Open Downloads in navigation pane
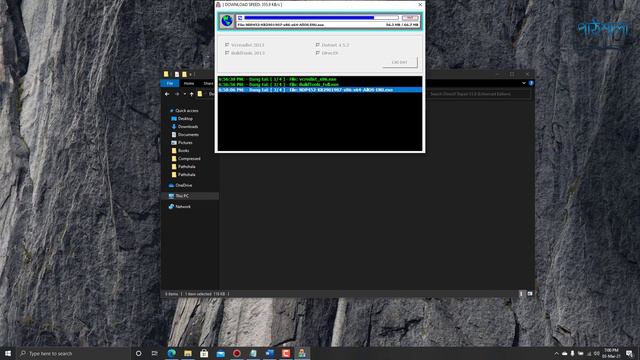 click(187, 127)
